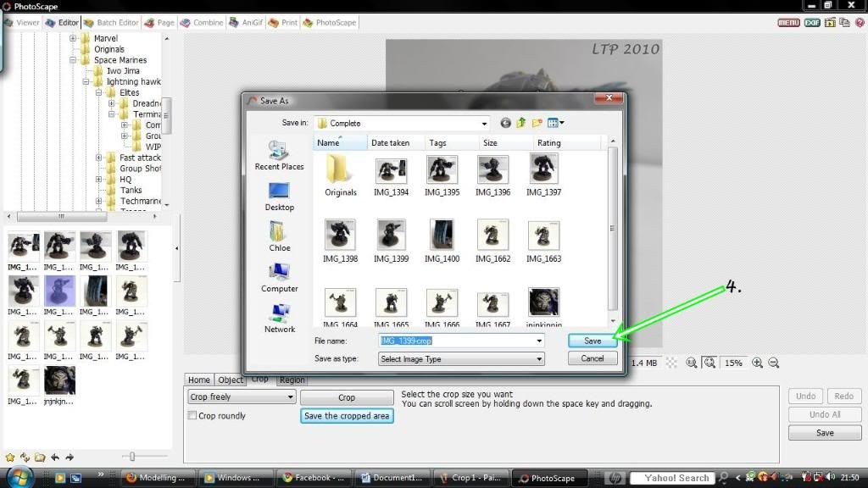Click the Yahoo search magnifier icon
Screen dimensions: 868x488
coord(723,478)
